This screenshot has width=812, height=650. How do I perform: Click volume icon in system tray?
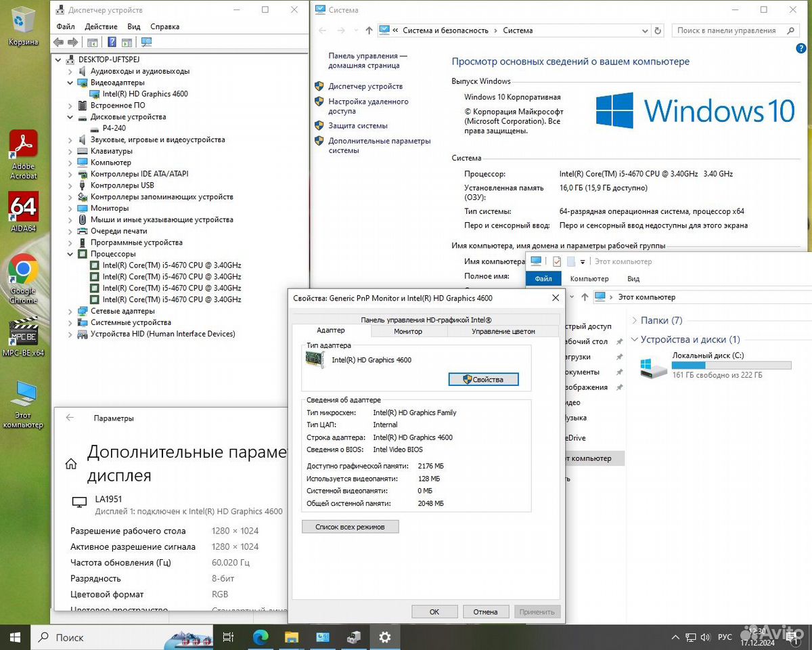coord(705,638)
